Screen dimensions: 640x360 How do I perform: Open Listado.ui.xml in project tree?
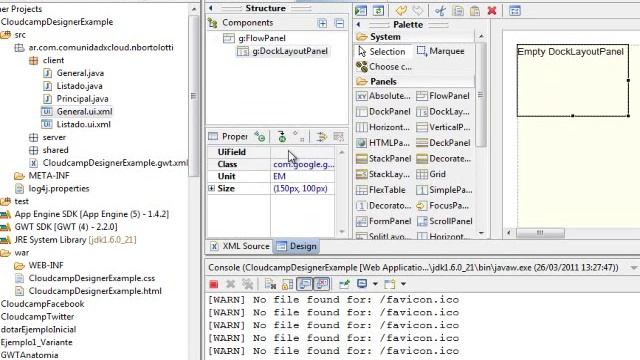pyautogui.click(x=76, y=124)
